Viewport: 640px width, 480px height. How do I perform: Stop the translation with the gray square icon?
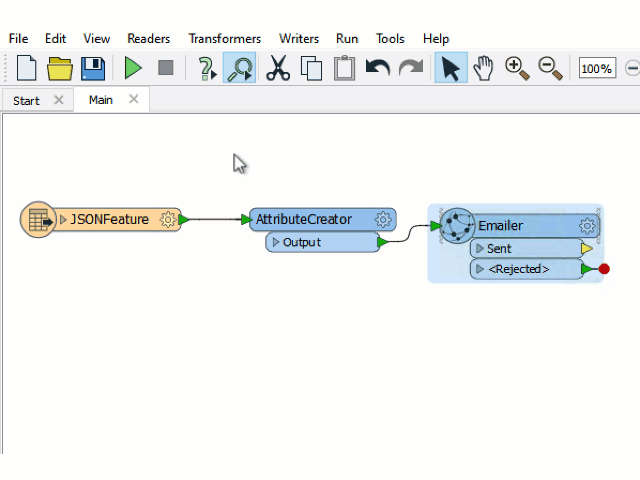tap(165, 68)
